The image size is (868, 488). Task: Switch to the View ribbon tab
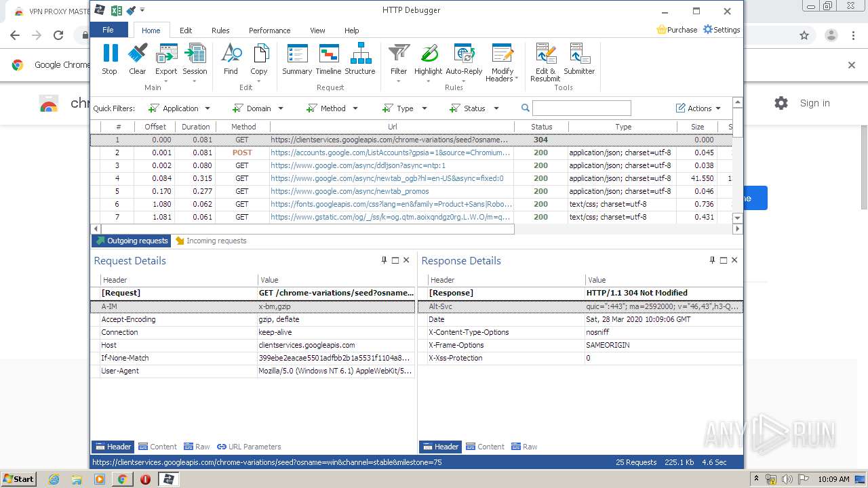click(x=317, y=30)
